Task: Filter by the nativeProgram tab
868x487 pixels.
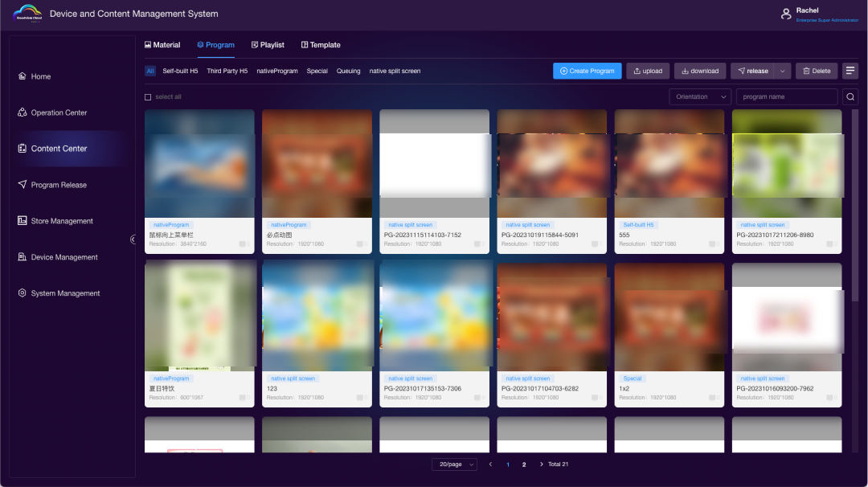Action: (277, 71)
